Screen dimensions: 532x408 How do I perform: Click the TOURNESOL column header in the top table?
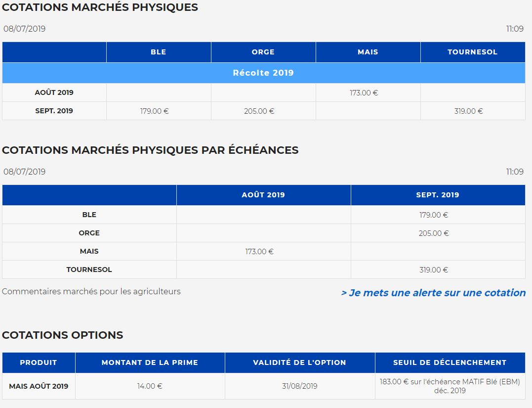pos(472,52)
